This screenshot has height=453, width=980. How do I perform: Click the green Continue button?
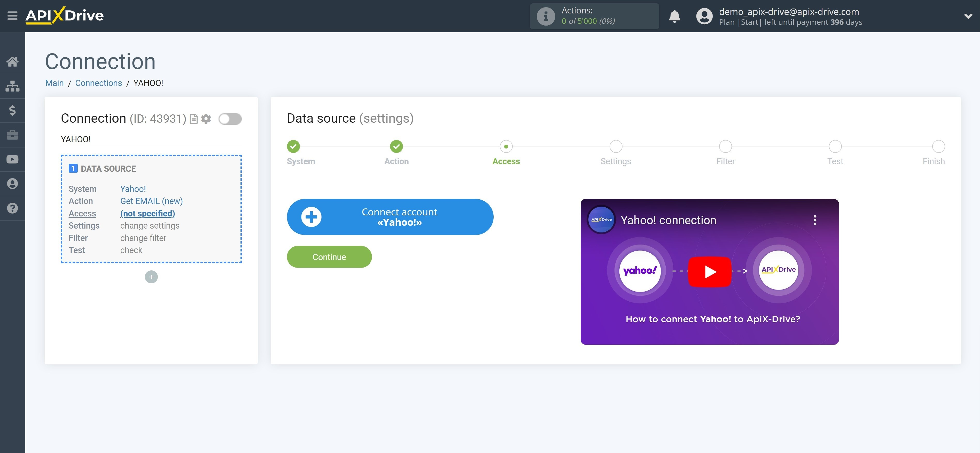pos(329,257)
